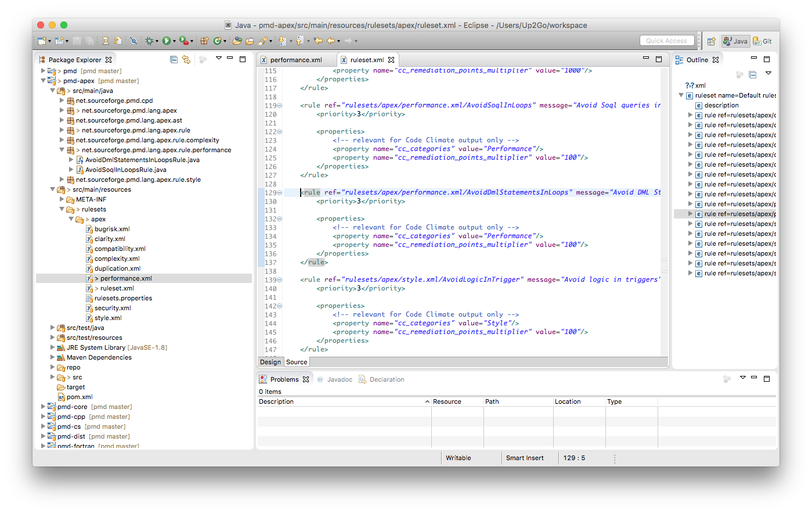Expand Maven Dependencies node

coord(52,357)
